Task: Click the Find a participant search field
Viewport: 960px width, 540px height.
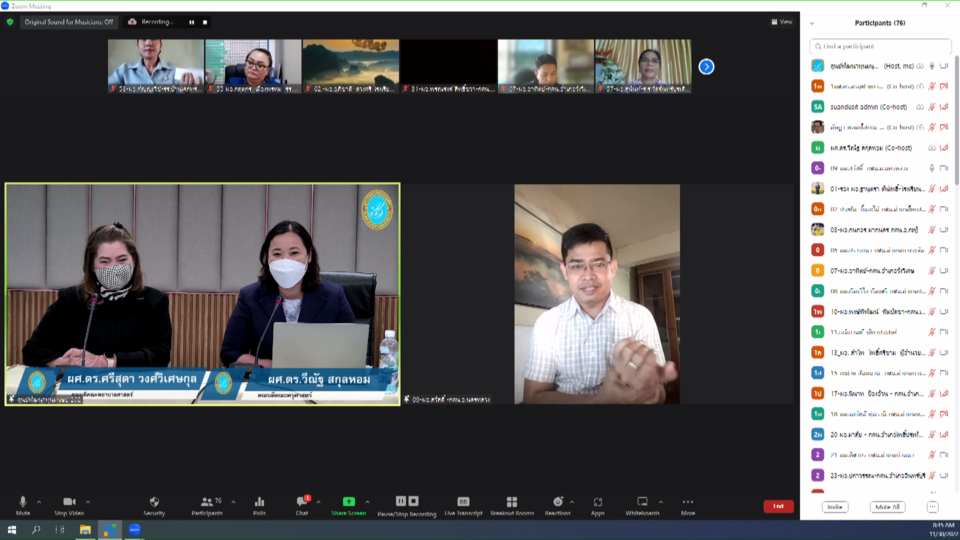Action: coord(880,46)
